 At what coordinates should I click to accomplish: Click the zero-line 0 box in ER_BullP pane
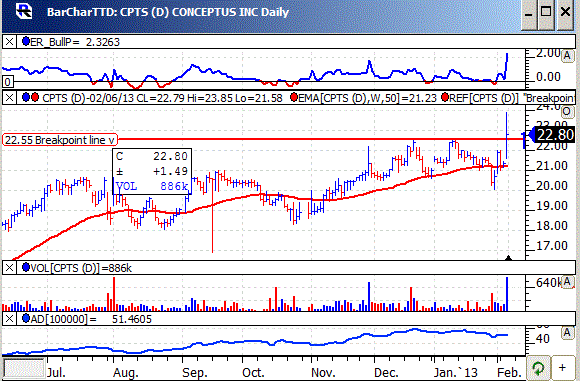point(8,82)
